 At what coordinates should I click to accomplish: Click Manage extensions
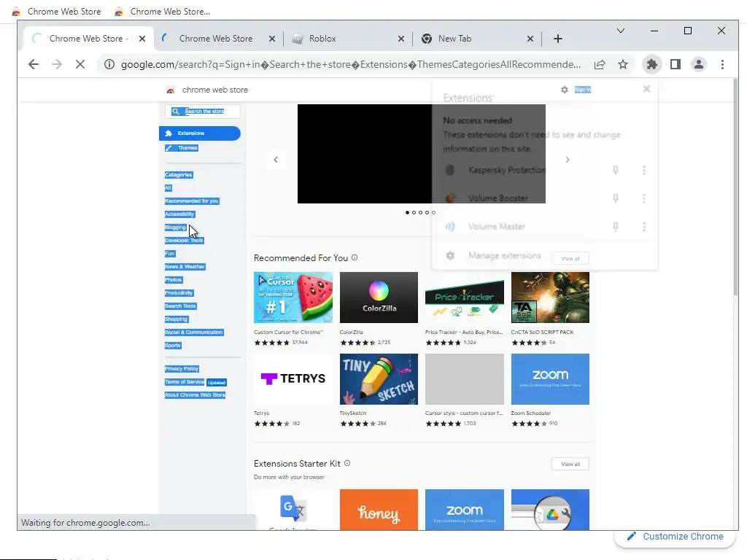[x=505, y=256]
